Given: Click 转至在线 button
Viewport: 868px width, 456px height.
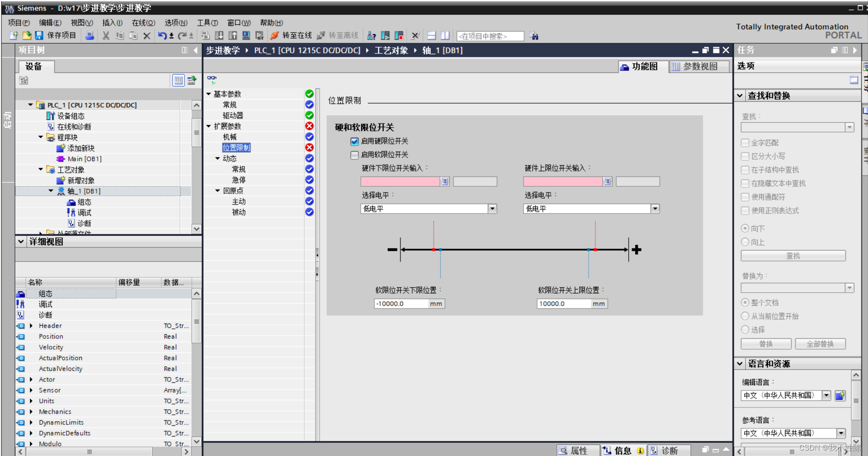Looking at the screenshot, I should click(x=292, y=35).
